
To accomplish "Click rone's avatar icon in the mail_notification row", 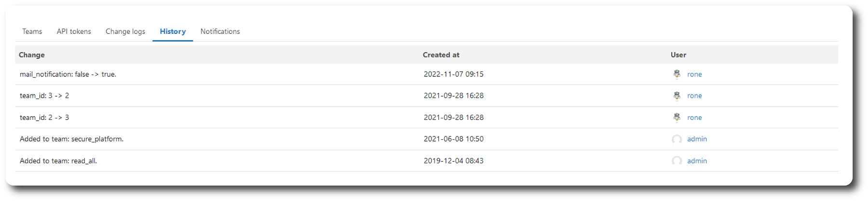I will pos(677,74).
